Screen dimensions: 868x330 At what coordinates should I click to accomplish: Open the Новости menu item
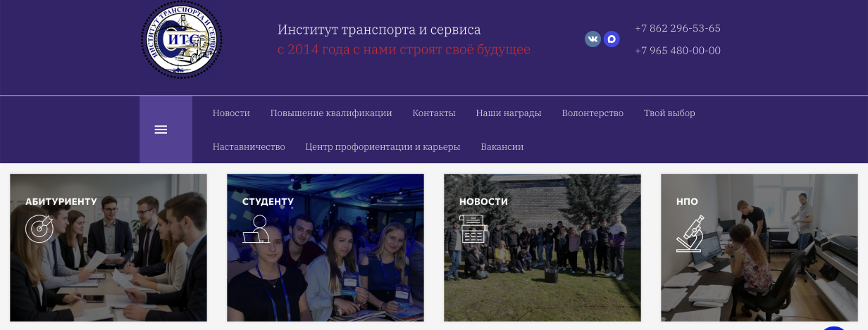[231, 113]
